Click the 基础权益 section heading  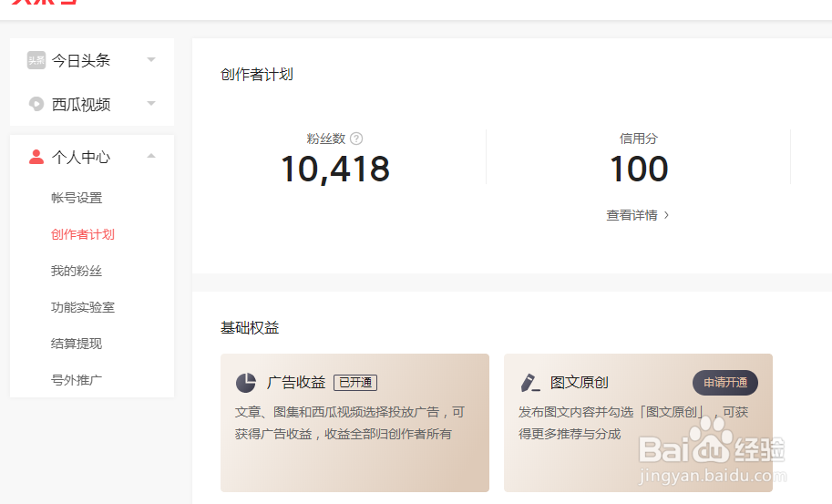[250, 328]
